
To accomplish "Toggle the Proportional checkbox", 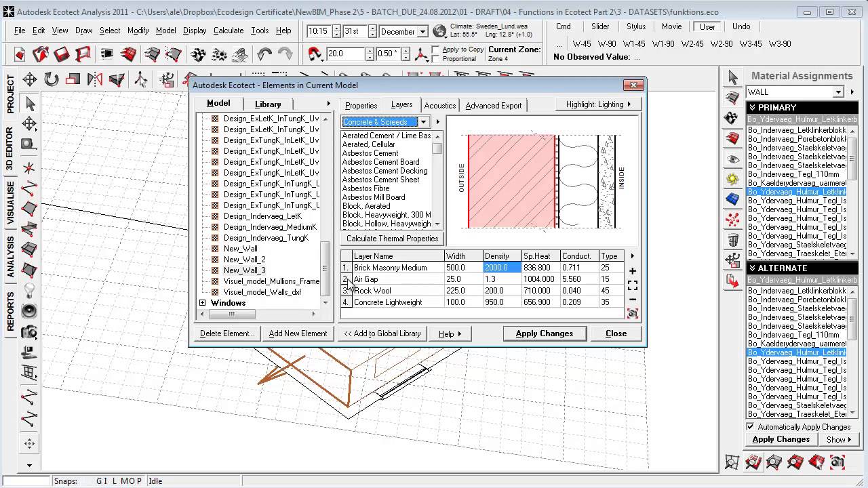I will click(x=436, y=59).
